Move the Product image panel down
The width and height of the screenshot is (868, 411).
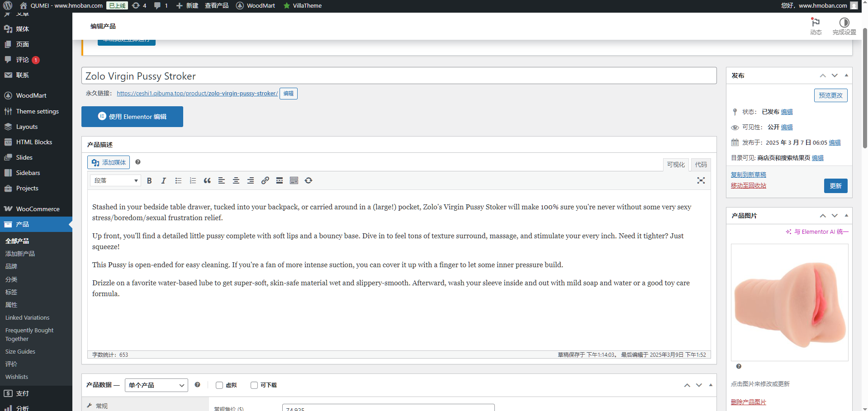(x=835, y=216)
